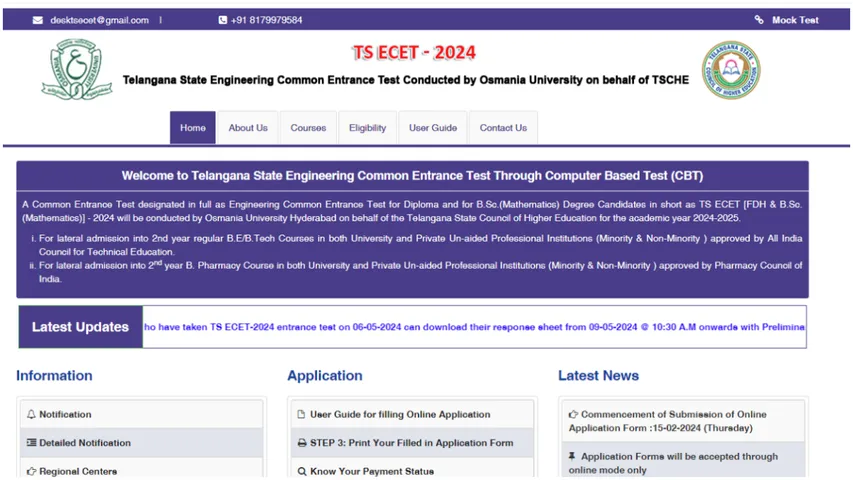Click the envelope email icon in top bar
The image size is (853, 480).
[38, 20]
